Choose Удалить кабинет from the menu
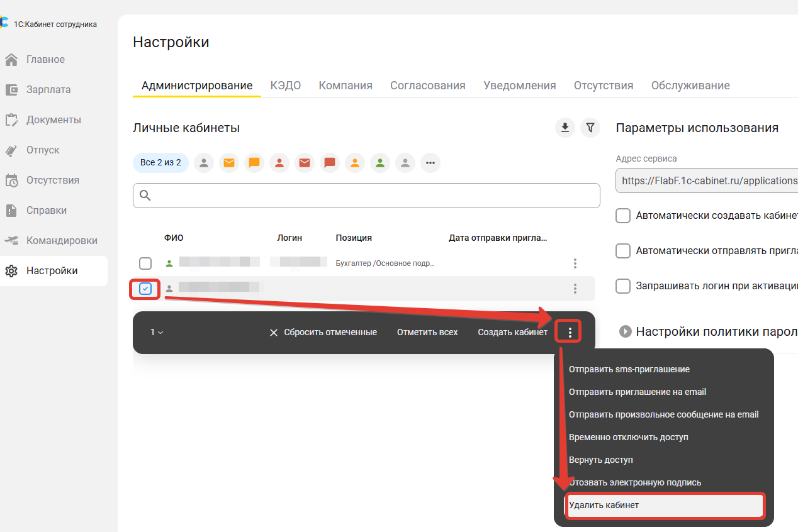This screenshot has height=532, width=798. click(x=665, y=505)
